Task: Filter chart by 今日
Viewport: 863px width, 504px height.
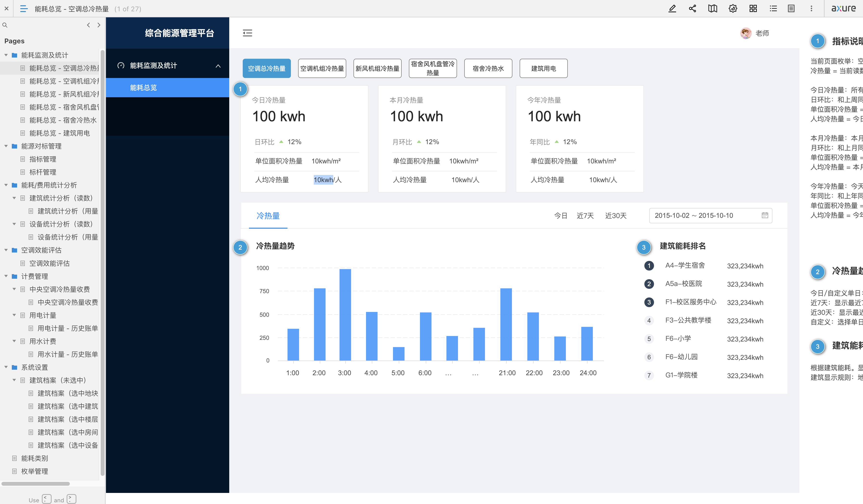Action: [x=561, y=216]
